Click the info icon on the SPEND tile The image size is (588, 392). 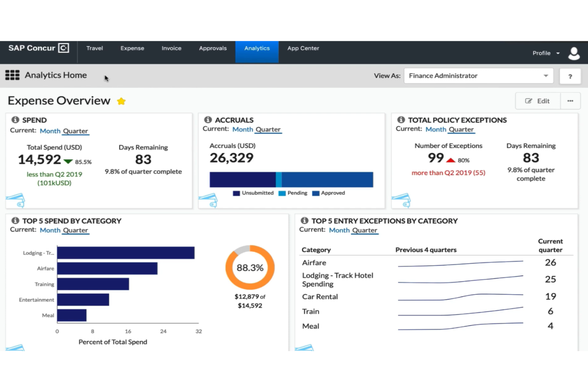pos(15,120)
